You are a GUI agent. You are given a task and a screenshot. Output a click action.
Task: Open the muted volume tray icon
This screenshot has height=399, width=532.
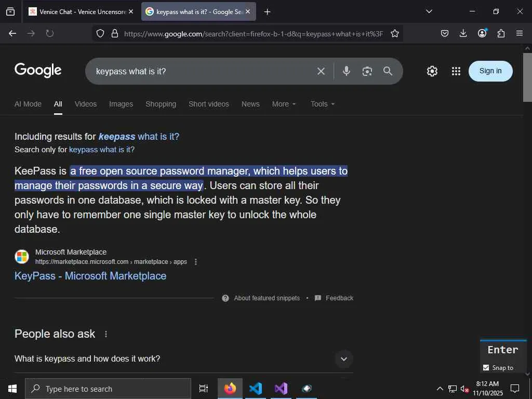pos(464,389)
